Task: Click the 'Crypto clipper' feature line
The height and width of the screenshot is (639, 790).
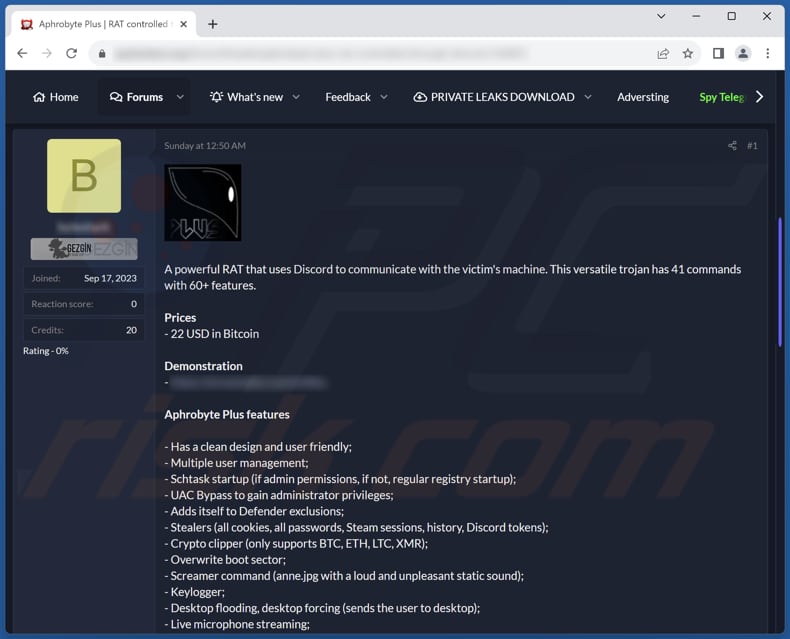Action: pos(296,543)
